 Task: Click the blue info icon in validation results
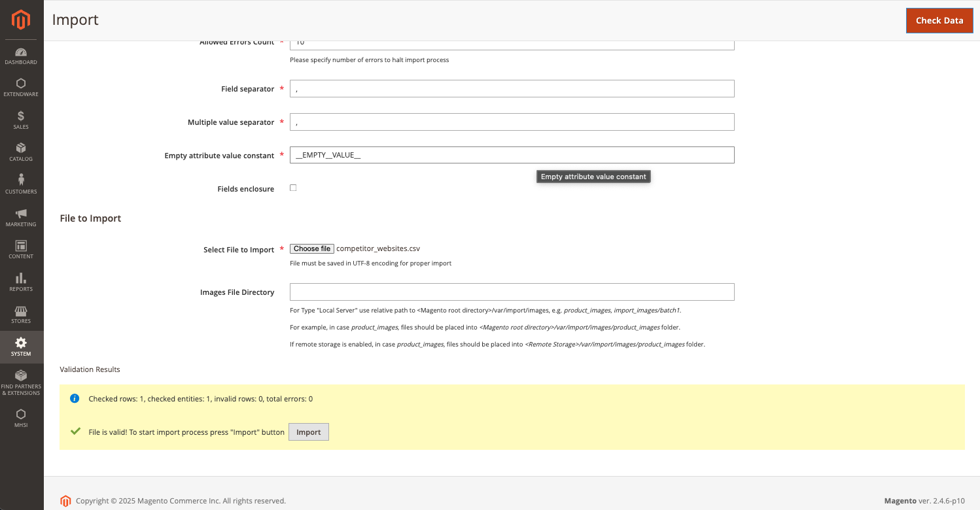pos(75,398)
